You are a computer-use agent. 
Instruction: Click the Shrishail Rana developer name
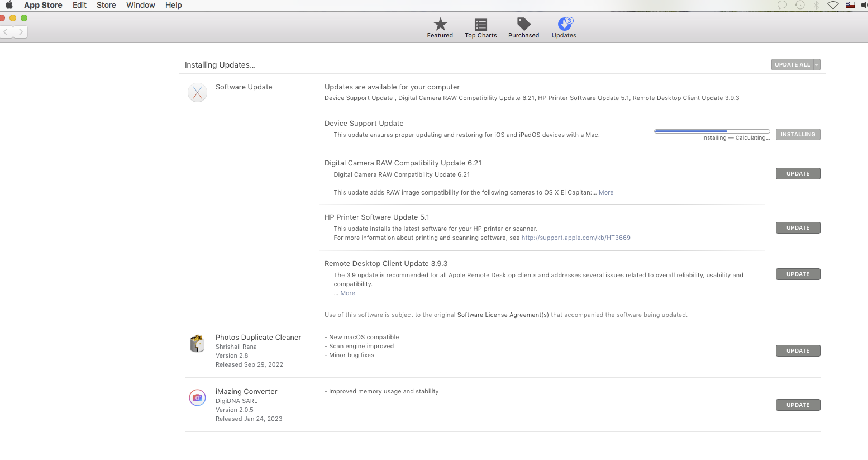point(236,347)
